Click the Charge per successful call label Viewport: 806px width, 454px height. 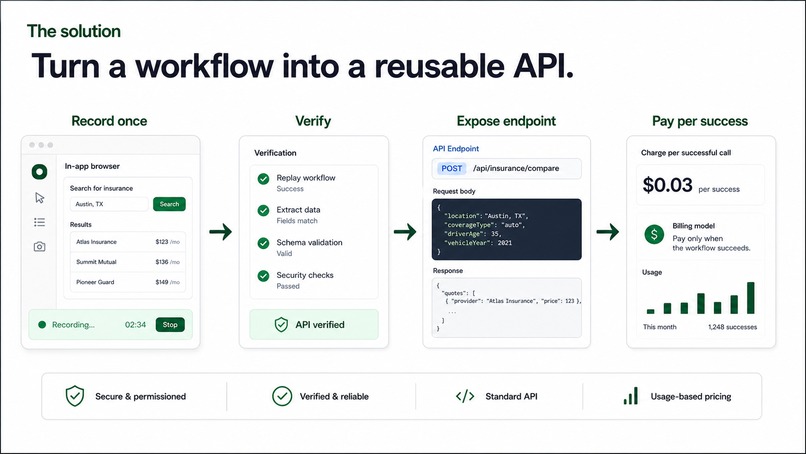pyautogui.click(x=686, y=153)
